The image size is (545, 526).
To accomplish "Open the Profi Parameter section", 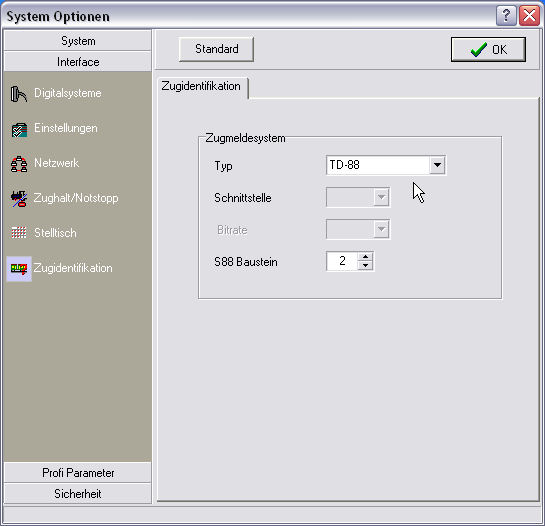I will [x=78, y=473].
